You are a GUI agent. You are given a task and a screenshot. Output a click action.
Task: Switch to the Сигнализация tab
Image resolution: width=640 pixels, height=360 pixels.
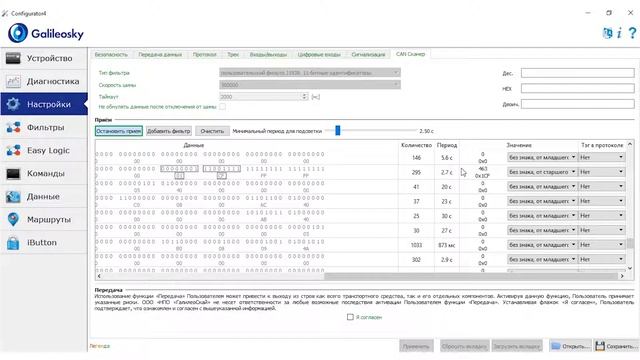point(368,54)
